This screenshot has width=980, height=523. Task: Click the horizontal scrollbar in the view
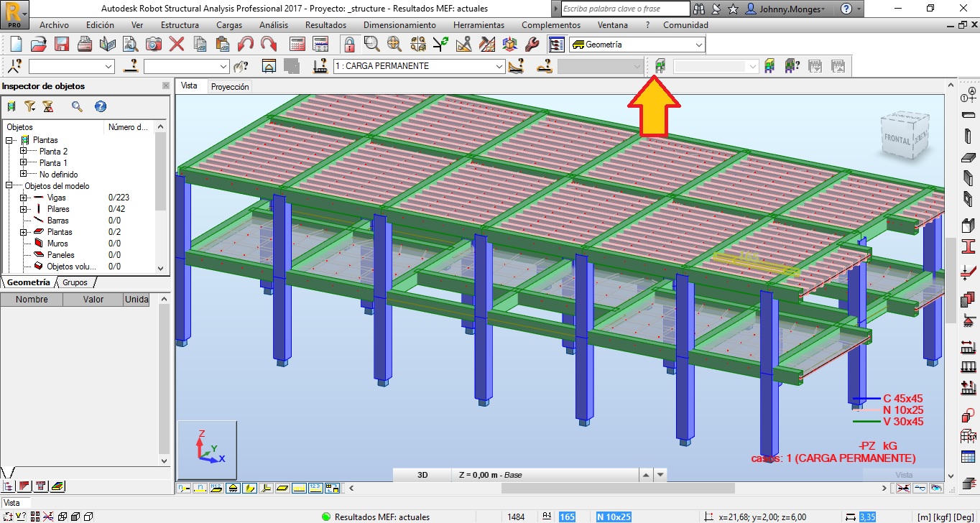coord(618,488)
